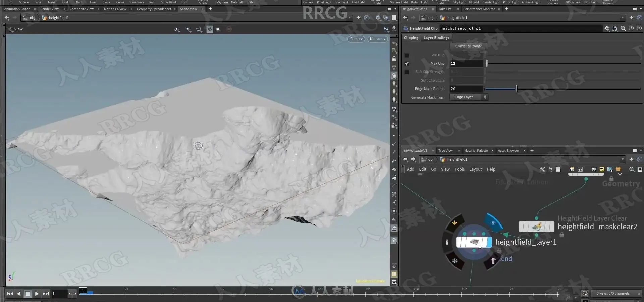Viewport: 644px width, 302px height.
Task: Enable the Soft Clip Strength checkbox
Action: point(407,72)
